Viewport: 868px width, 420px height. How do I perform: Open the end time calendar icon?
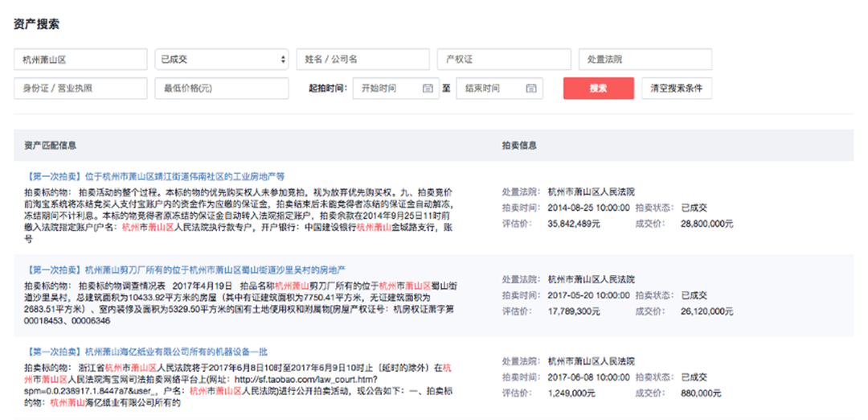531,88
